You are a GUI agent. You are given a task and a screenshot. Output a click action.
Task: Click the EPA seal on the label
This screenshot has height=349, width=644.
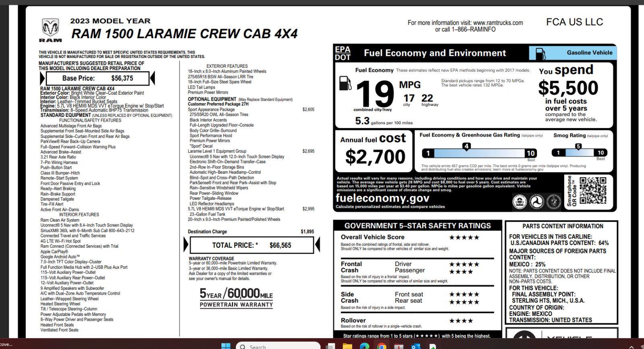(520, 202)
